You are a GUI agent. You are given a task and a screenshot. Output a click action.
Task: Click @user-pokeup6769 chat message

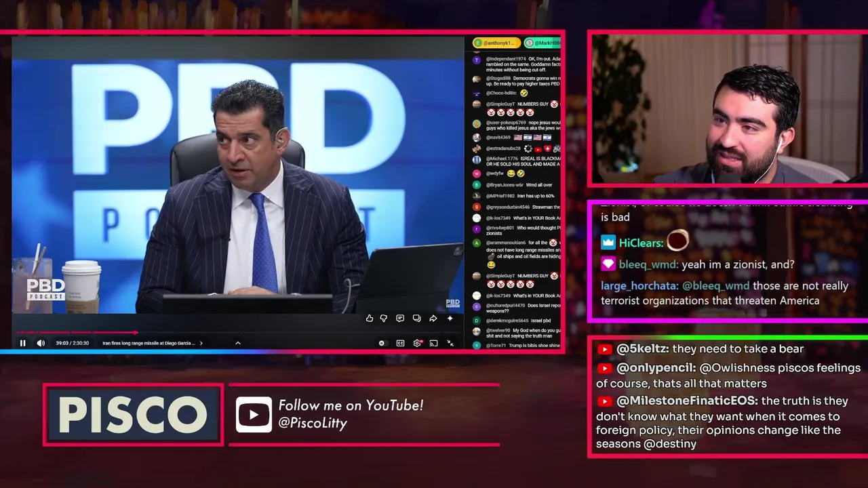coord(523,125)
